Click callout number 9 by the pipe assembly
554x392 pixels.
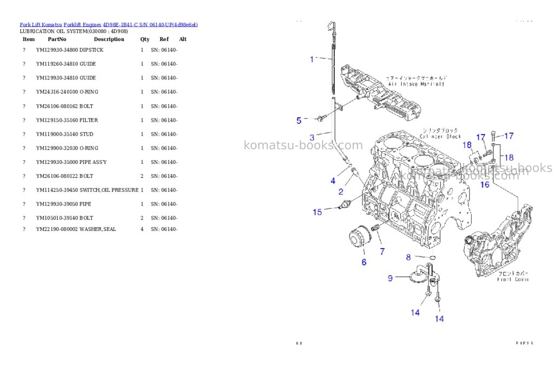click(390, 278)
